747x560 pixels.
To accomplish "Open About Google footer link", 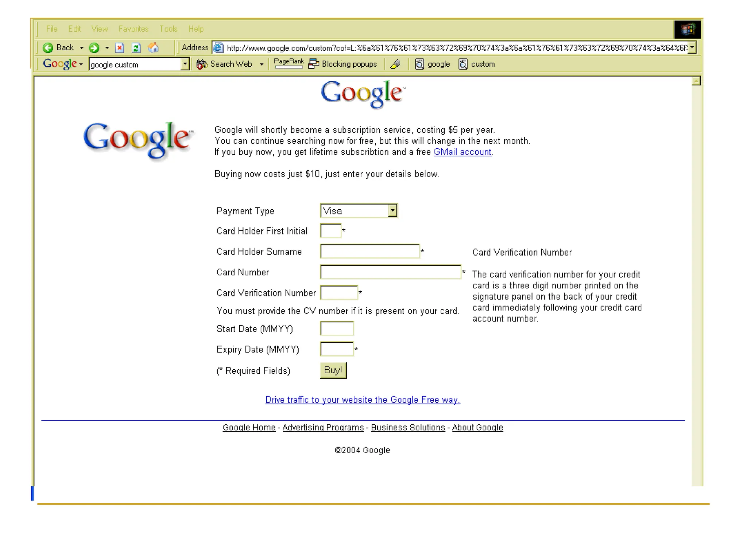I will [477, 427].
